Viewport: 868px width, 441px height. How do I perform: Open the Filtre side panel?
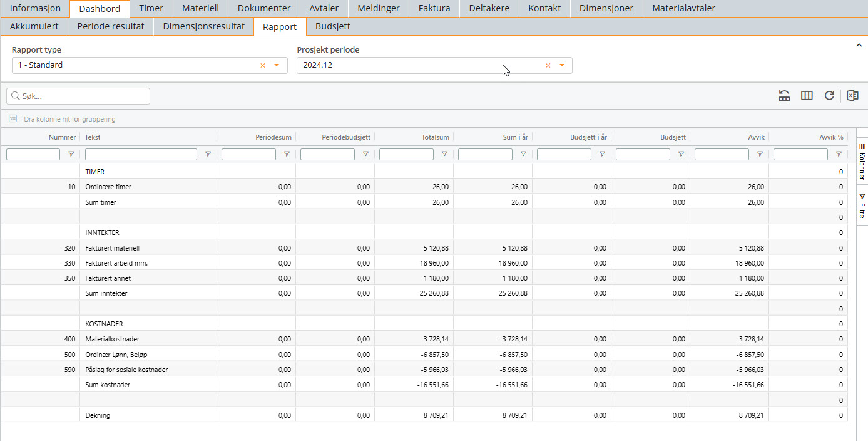[862, 204]
